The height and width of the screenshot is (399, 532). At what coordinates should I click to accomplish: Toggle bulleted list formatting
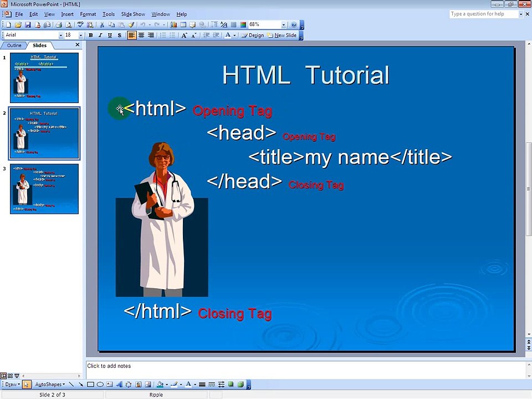coord(172,35)
